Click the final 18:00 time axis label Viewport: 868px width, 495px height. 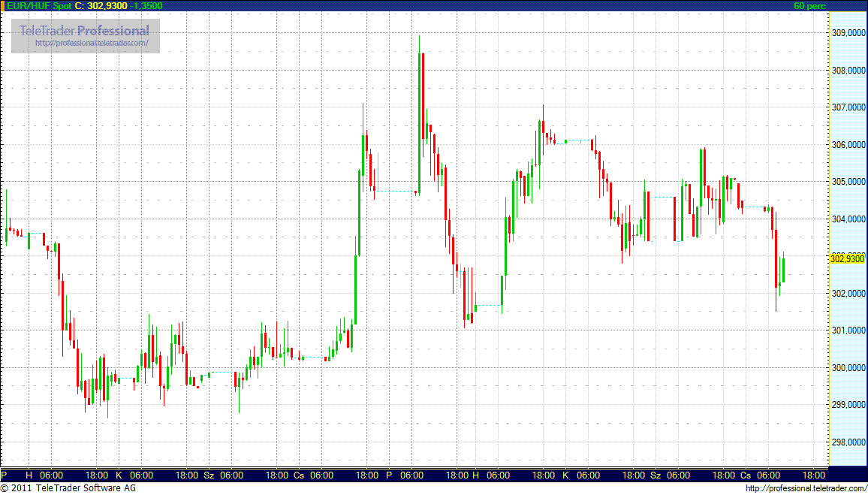pyautogui.click(x=814, y=475)
